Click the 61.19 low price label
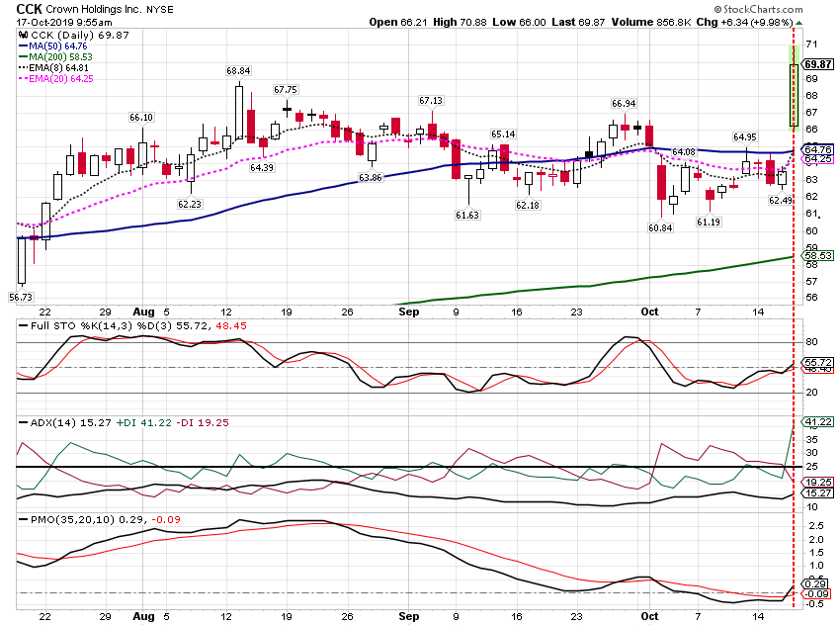This screenshot has height=626, width=840. [709, 222]
